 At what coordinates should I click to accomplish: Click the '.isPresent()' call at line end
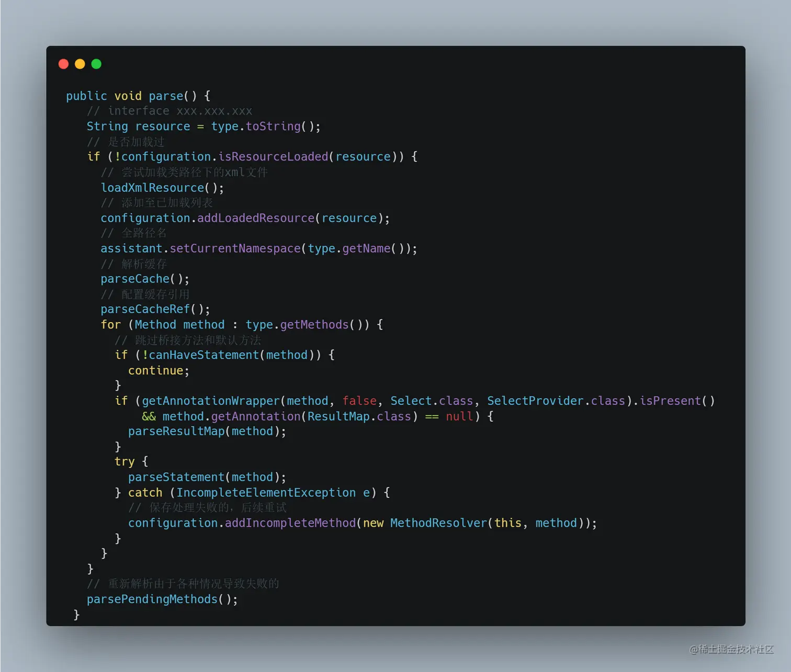pos(674,401)
